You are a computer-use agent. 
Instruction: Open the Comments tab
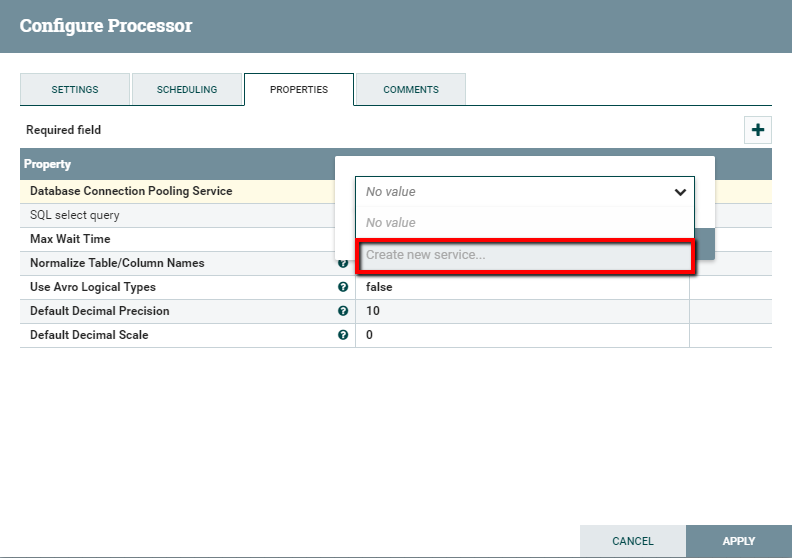click(411, 89)
